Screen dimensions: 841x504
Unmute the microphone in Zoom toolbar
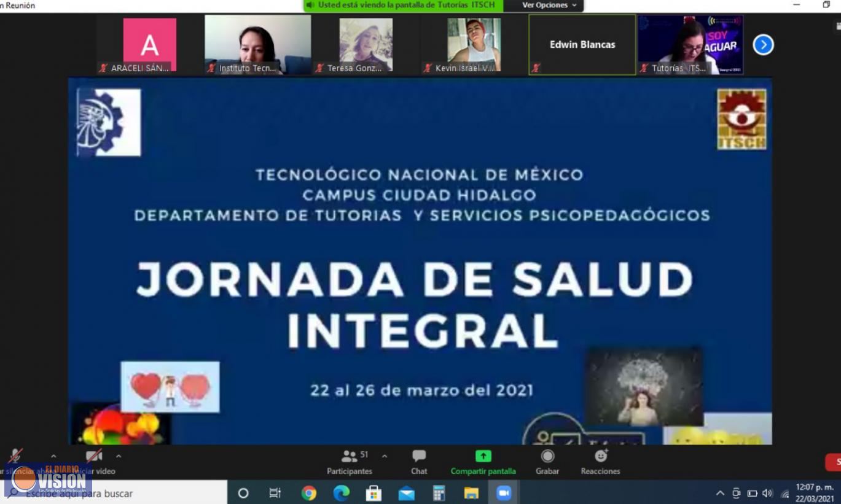pos(15,456)
